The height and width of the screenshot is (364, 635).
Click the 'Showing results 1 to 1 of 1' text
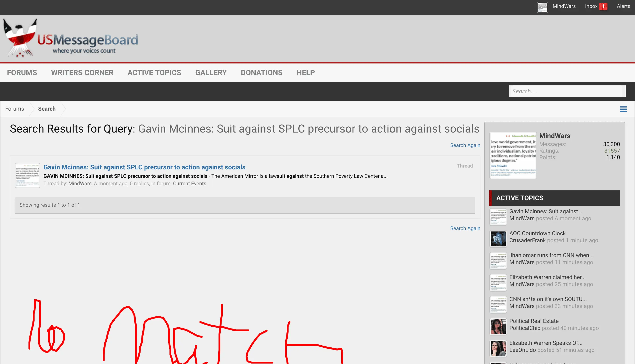(x=50, y=205)
